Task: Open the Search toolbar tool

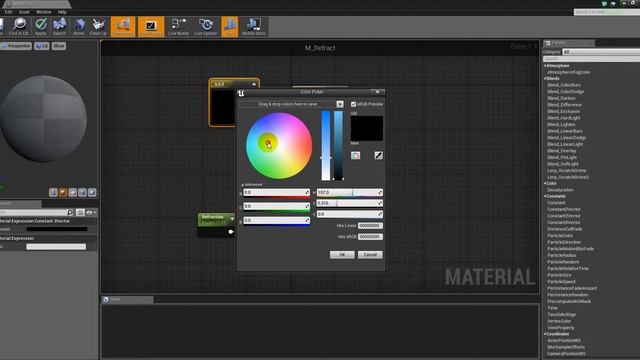Action: pyautogui.click(x=60, y=27)
